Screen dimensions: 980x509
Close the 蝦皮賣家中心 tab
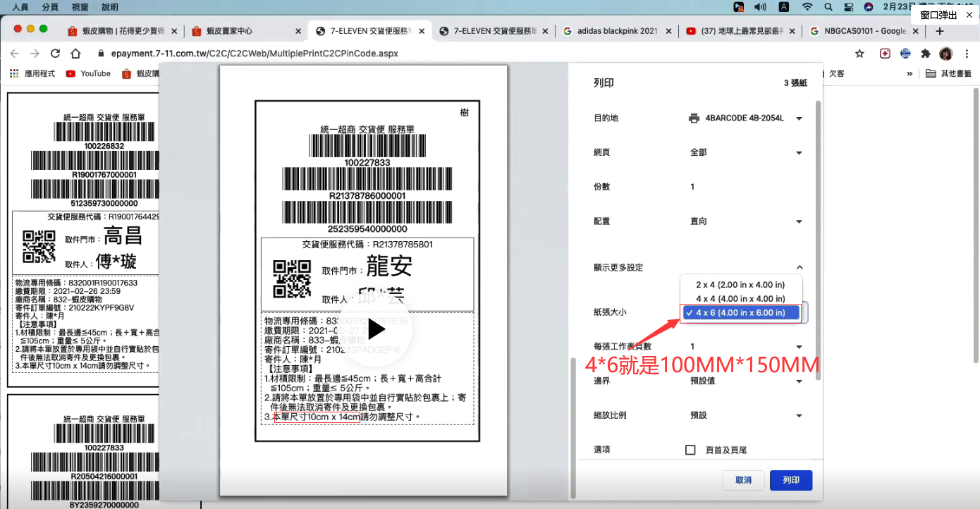[298, 31]
